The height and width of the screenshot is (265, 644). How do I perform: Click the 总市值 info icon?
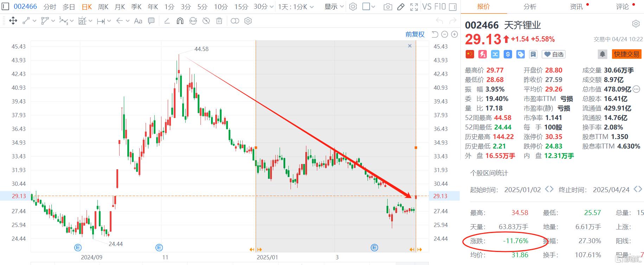(x=637, y=89)
